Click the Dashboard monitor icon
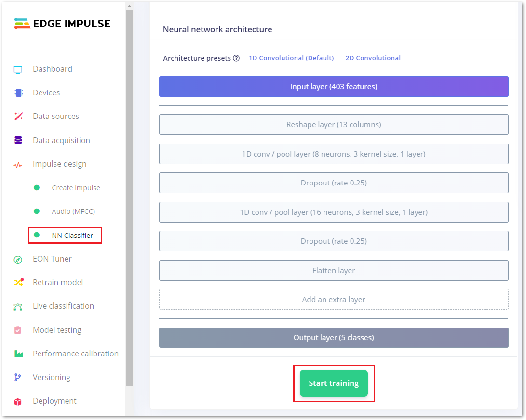The image size is (526, 420). 18,69
